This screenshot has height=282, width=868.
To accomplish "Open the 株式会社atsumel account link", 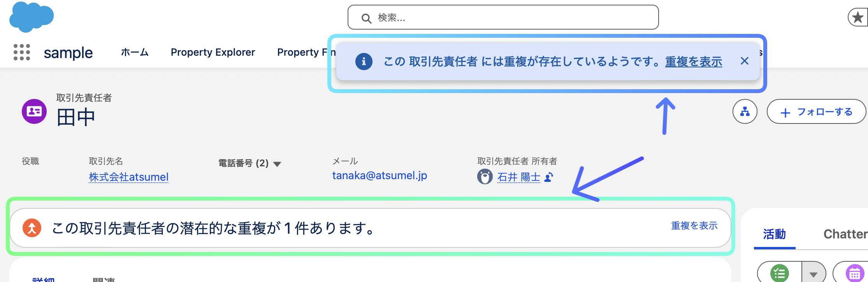I will pos(129,176).
